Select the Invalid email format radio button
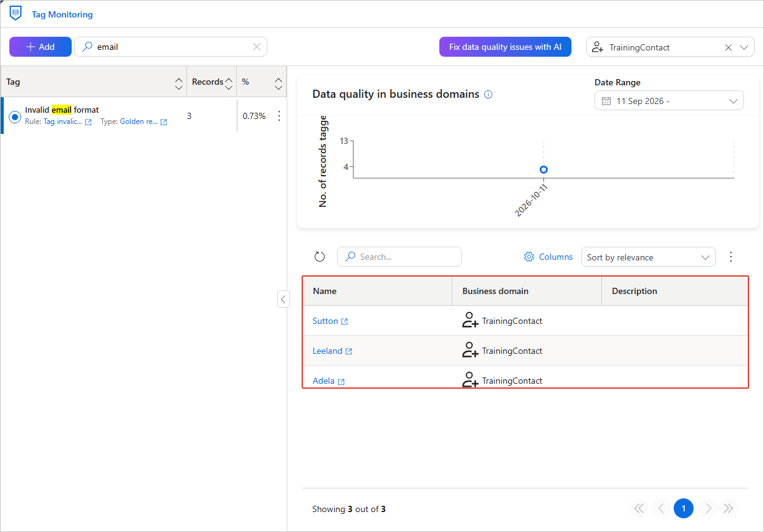The height and width of the screenshot is (532, 764). (16, 116)
